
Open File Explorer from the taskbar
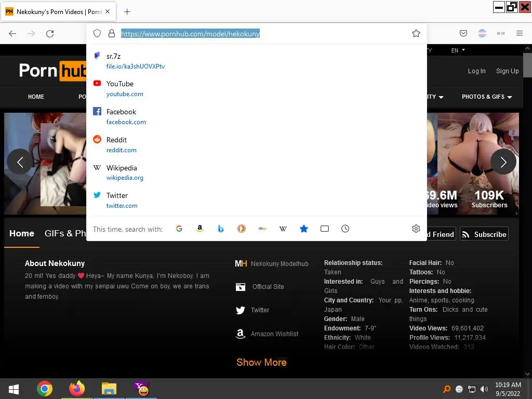pyautogui.click(x=109, y=389)
